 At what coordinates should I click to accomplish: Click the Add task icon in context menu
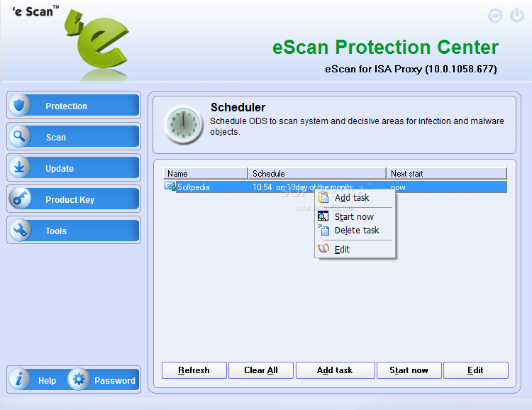click(323, 197)
